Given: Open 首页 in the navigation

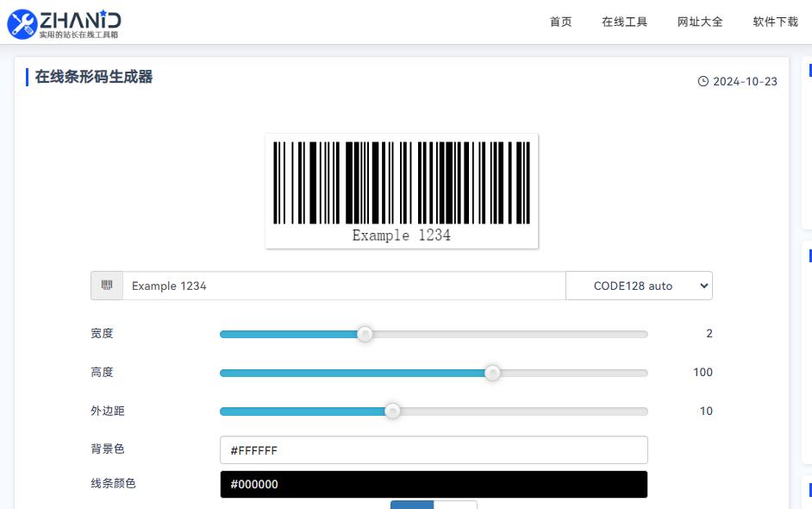Looking at the screenshot, I should (561, 22).
